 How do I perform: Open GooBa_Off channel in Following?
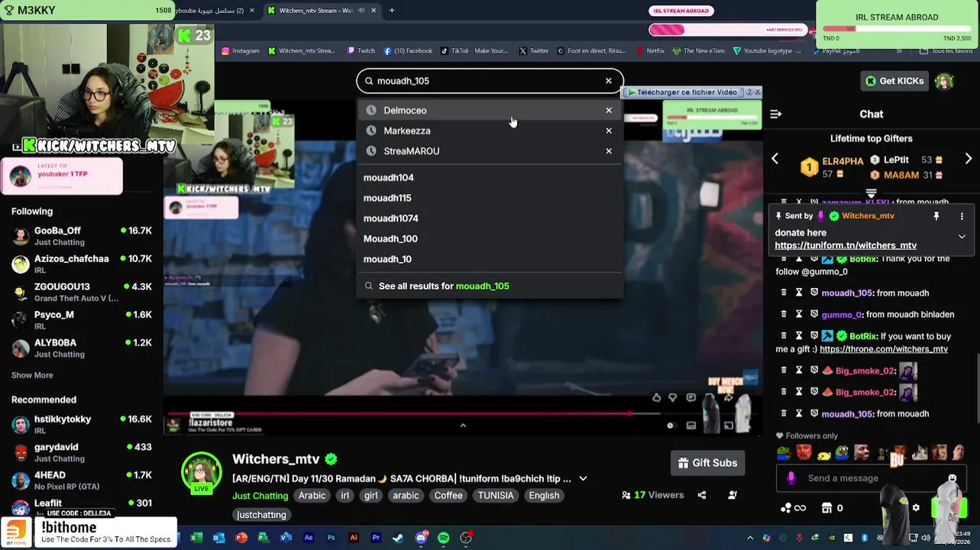click(81, 236)
